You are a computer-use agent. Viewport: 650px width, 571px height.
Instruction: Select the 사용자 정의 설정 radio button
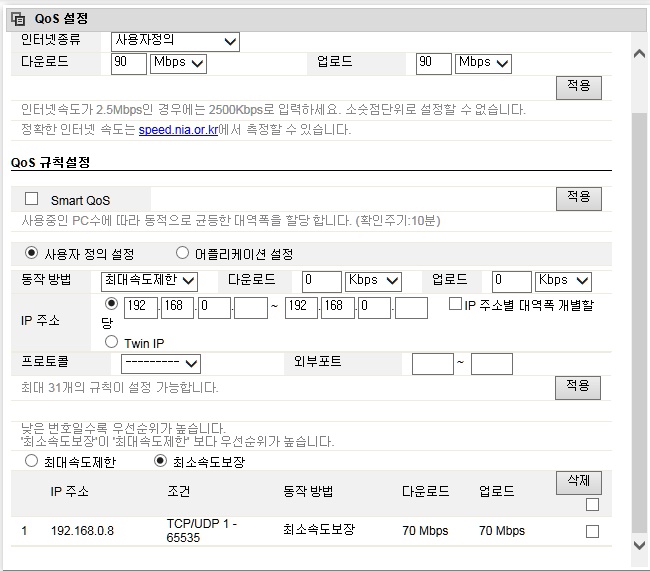pos(32,253)
